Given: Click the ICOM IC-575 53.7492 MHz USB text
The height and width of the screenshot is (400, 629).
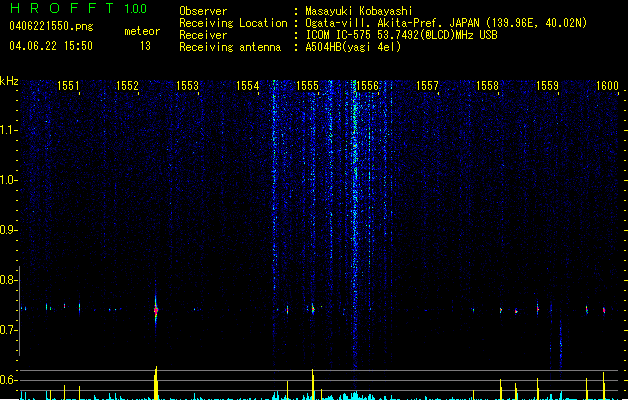Looking at the screenshot, I should (x=402, y=35).
